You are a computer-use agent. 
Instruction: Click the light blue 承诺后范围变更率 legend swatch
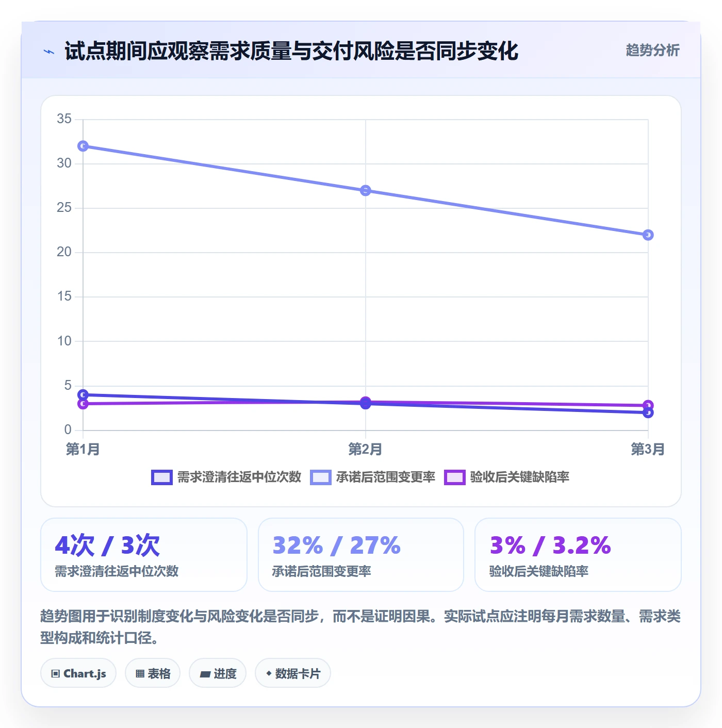pyautogui.click(x=320, y=477)
